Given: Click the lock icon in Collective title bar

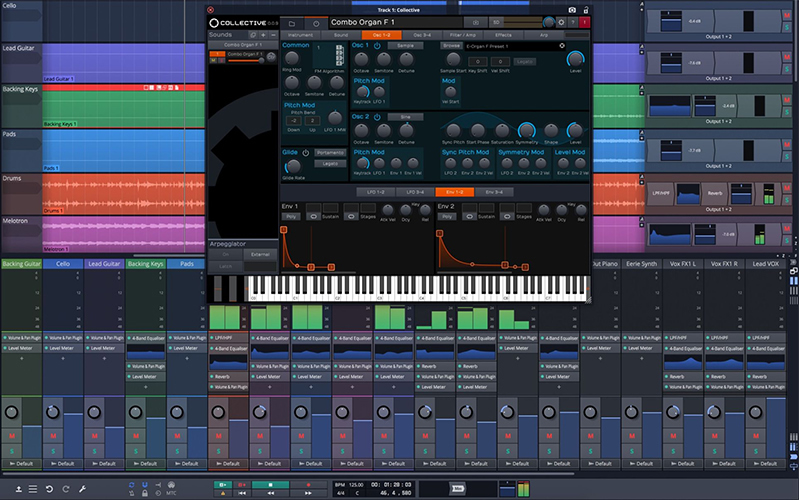Looking at the screenshot, I should coord(586,10).
